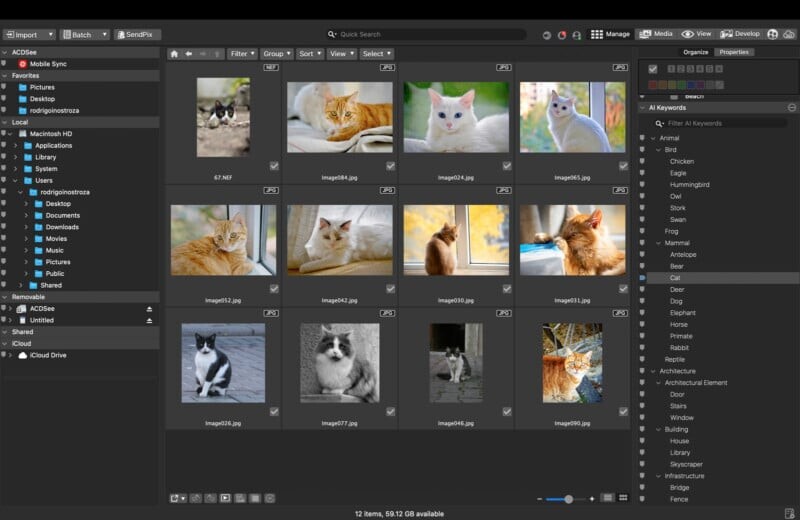Open the Sort dropdown menu
This screenshot has height=520, width=800.
tap(309, 54)
